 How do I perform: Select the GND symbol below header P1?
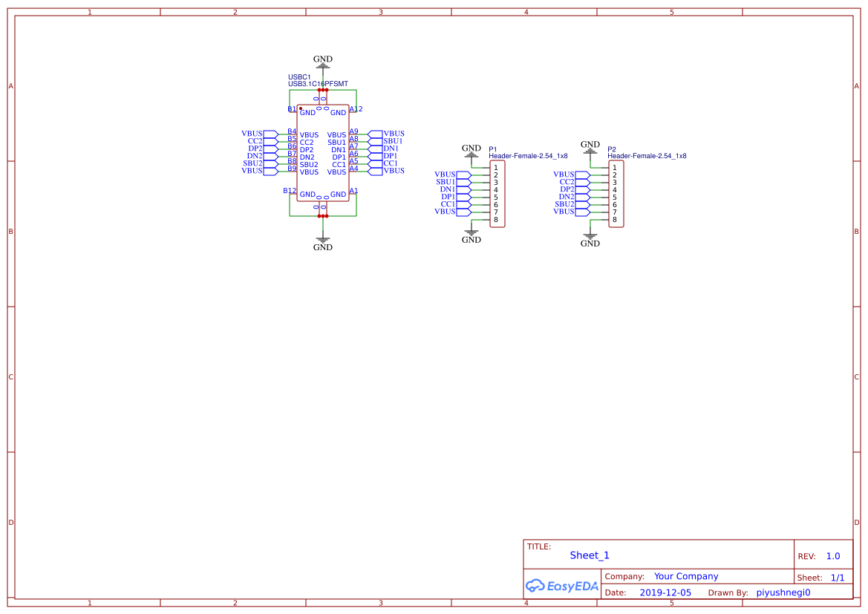(x=471, y=236)
